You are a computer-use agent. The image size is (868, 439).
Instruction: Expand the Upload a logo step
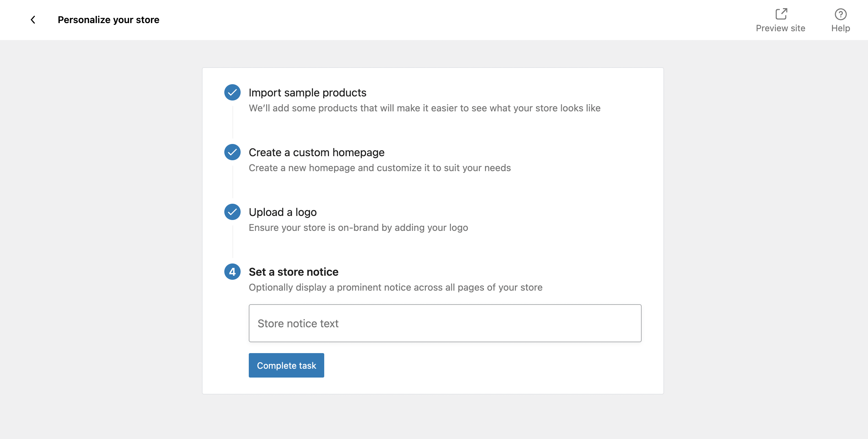pyautogui.click(x=282, y=212)
